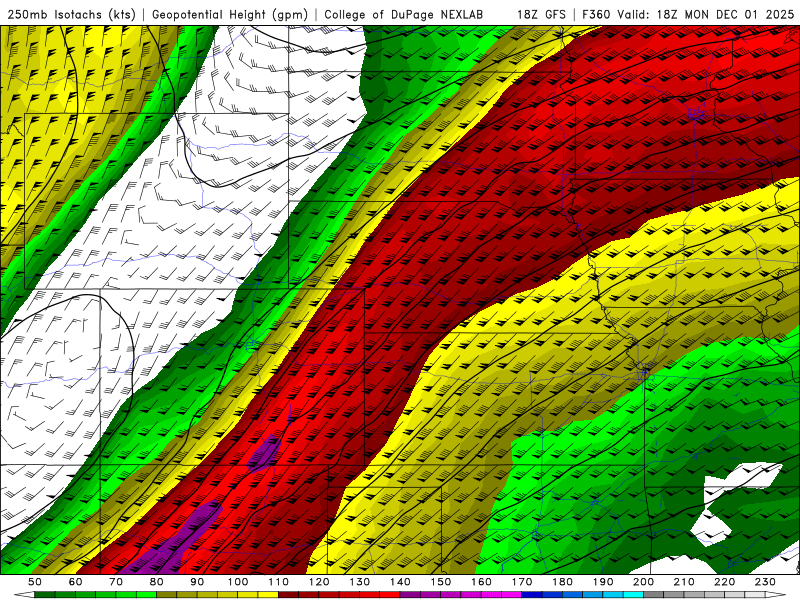Image resolution: width=800 pixels, height=600 pixels.
Task: Click the legend value '50'
Action: pos(35,582)
